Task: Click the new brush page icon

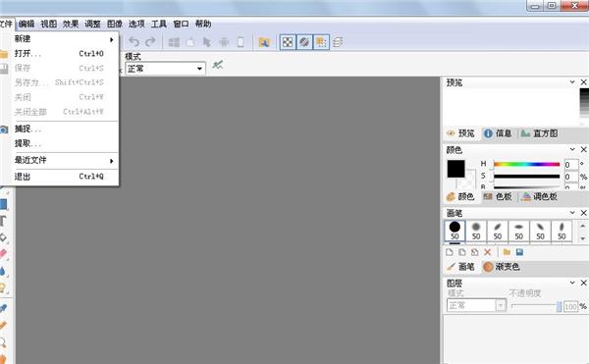Action: (450, 252)
